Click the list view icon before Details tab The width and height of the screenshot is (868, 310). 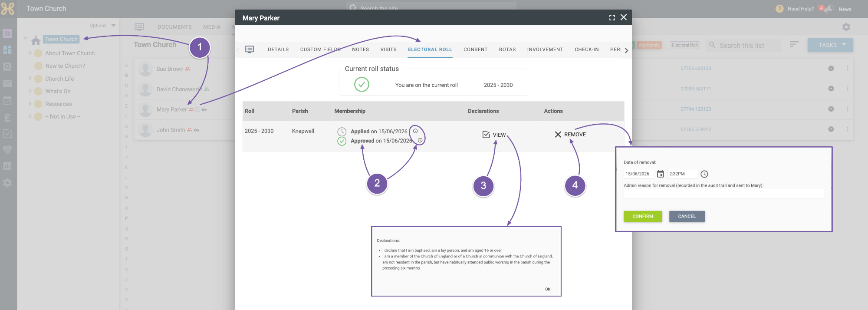point(250,49)
